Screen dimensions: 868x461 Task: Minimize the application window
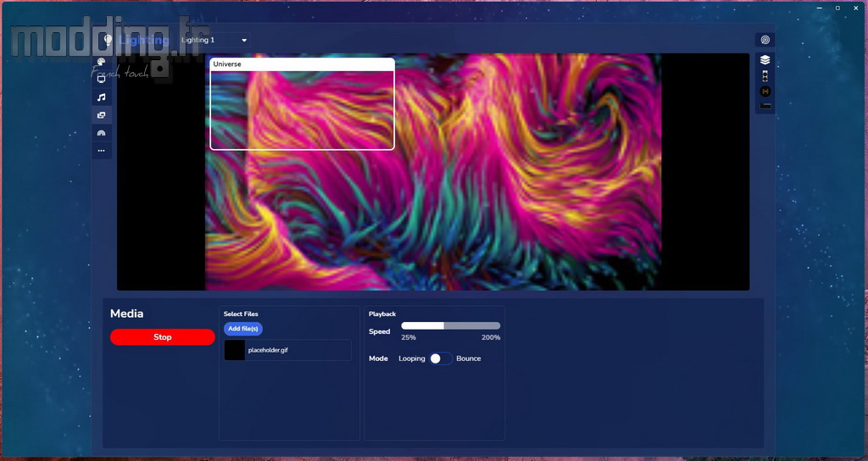click(x=821, y=8)
